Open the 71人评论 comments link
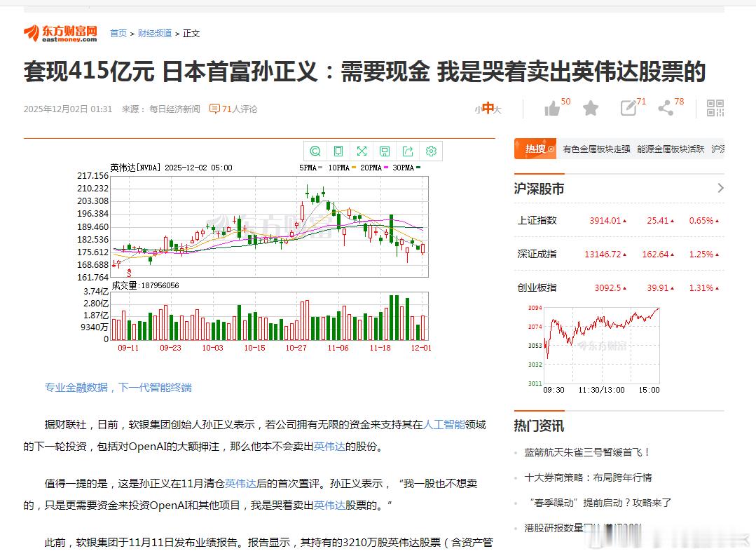Screen dimensions: 756x556 (x=239, y=109)
